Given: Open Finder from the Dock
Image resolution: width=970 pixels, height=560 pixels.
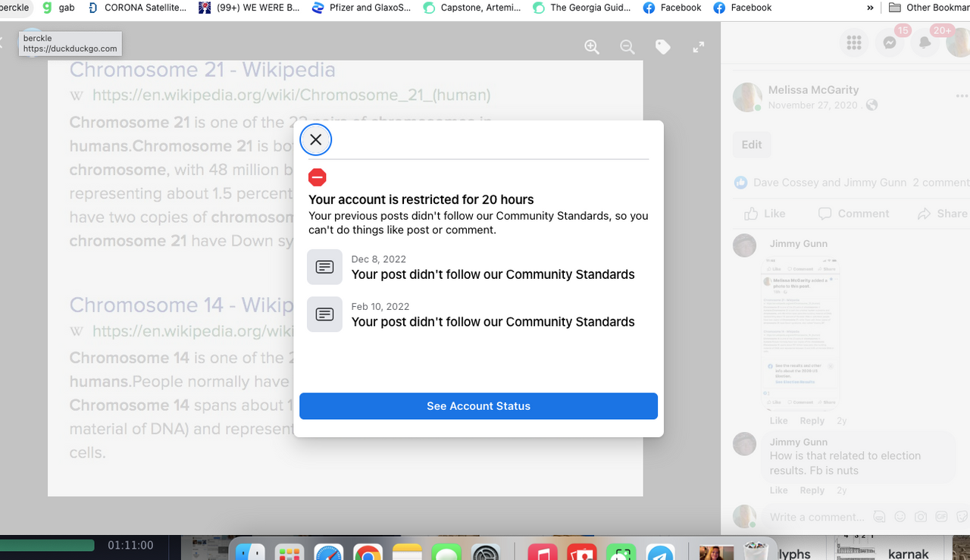Looking at the screenshot, I should tap(250, 554).
